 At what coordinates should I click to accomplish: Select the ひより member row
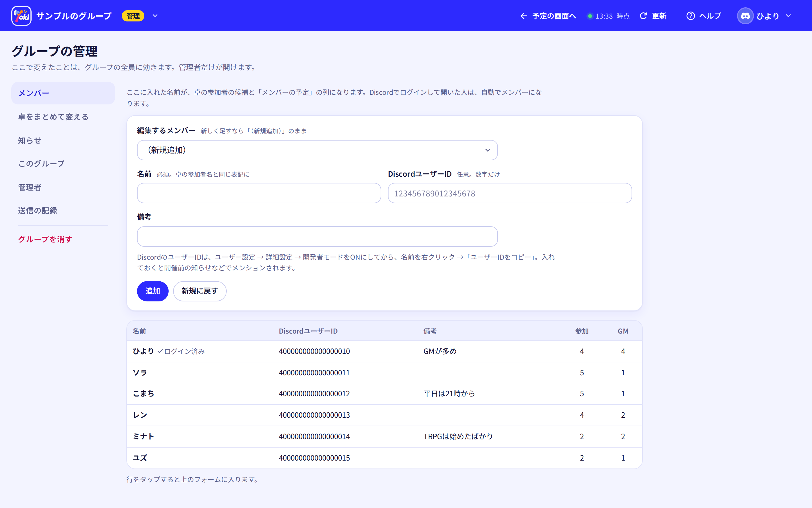(384, 351)
